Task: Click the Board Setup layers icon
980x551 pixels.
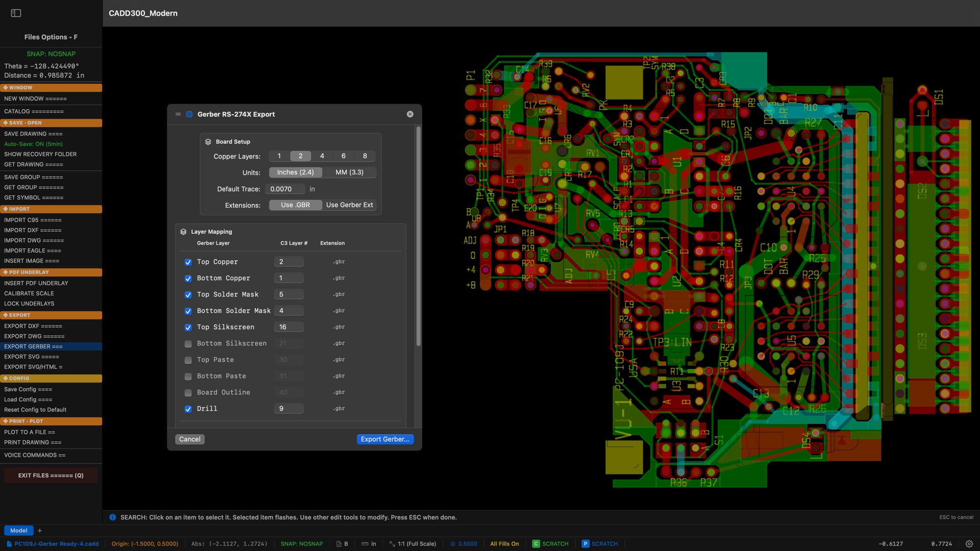Action: [x=208, y=142]
